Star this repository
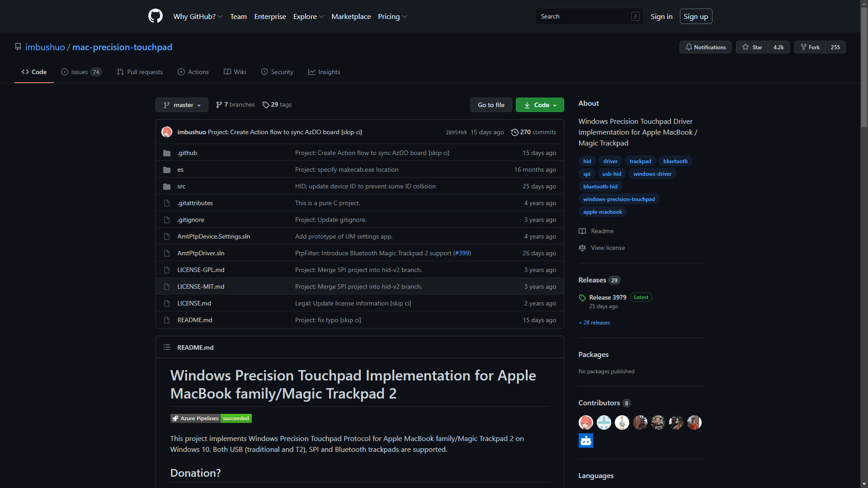This screenshot has height=488, width=868. coord(752,47)
